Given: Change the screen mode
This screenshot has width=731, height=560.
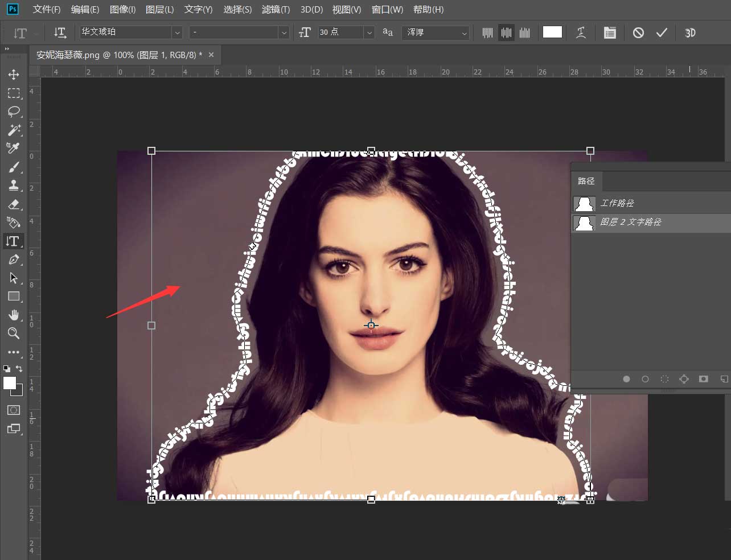Looking at the screenshot, I should (x=14, y=429).
